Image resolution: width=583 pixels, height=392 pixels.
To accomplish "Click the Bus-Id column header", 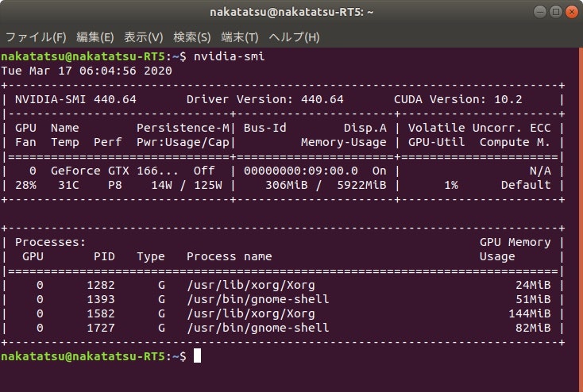I will click(265, 128).
